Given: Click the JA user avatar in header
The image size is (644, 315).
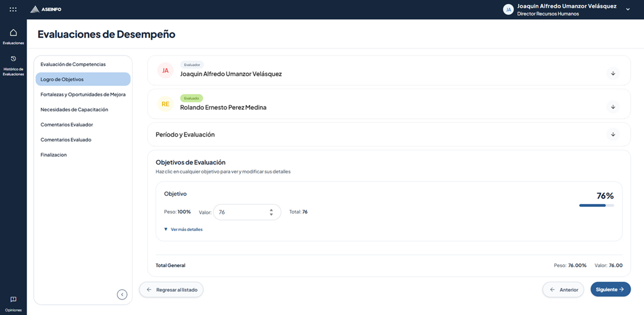Looking at the screenshot, I should pyautogui.click(x=509, y=9).
